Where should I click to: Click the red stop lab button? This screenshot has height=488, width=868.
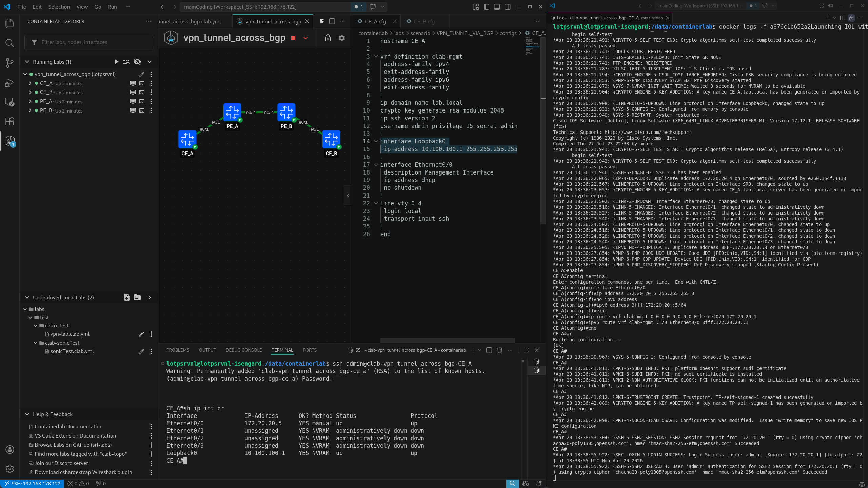pos(293,38)
